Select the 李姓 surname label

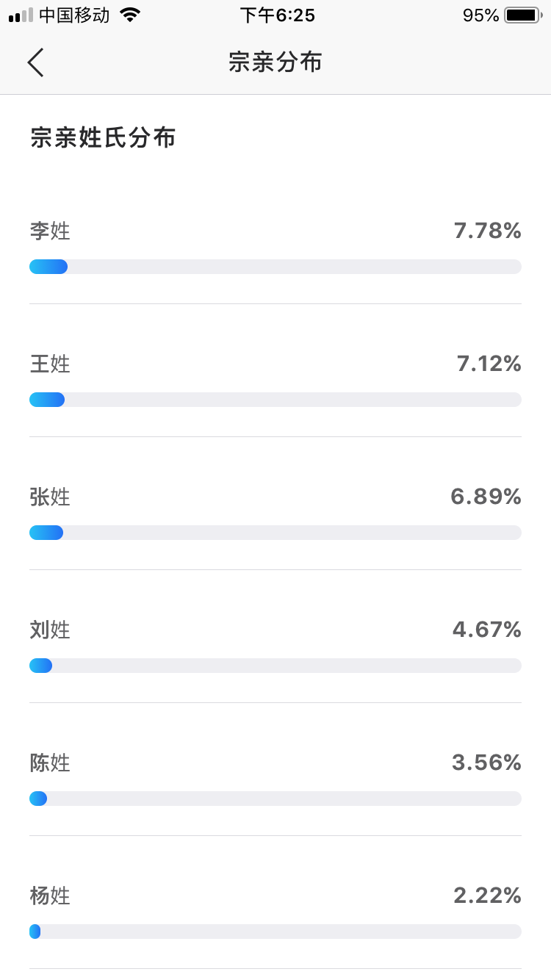50,231
